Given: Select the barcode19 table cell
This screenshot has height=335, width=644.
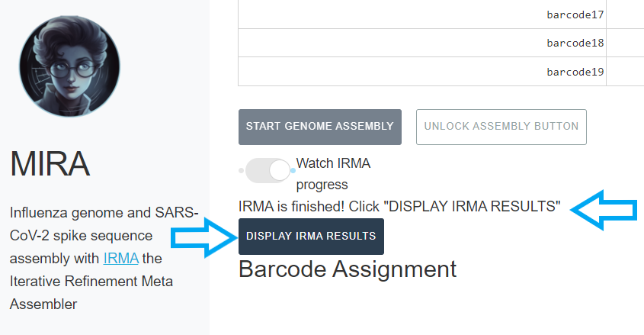Looking at the screenshot, I should tap(422, 72).
